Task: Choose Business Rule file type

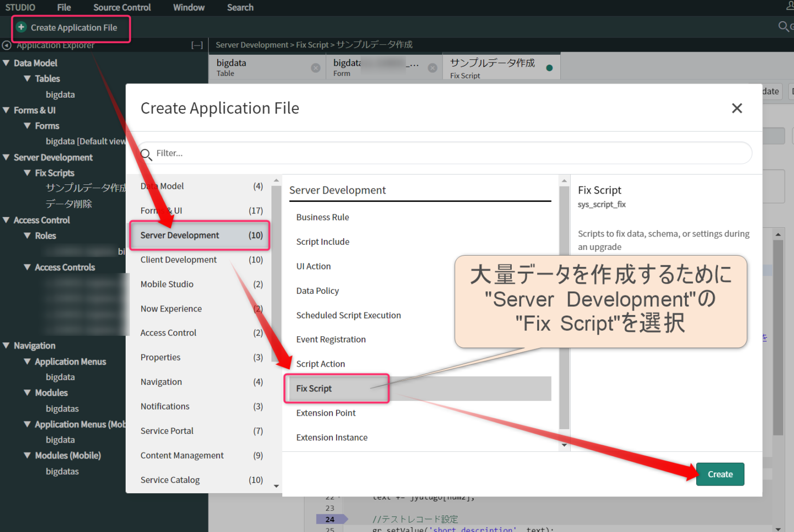Action: tap(420, 217)
